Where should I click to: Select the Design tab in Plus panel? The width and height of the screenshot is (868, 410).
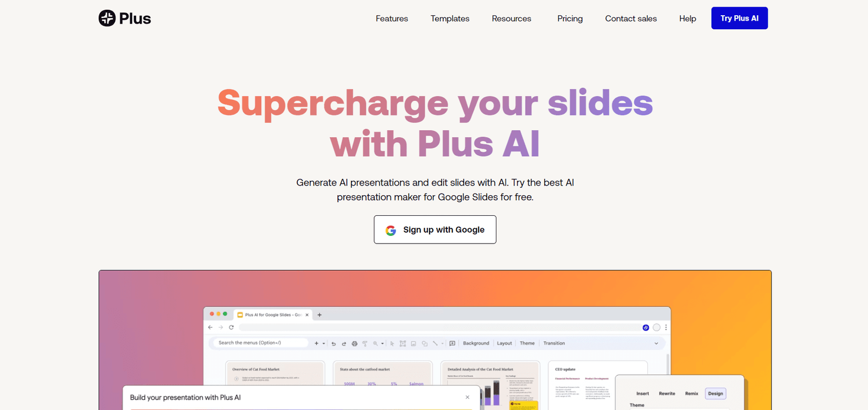click(716, 394)
